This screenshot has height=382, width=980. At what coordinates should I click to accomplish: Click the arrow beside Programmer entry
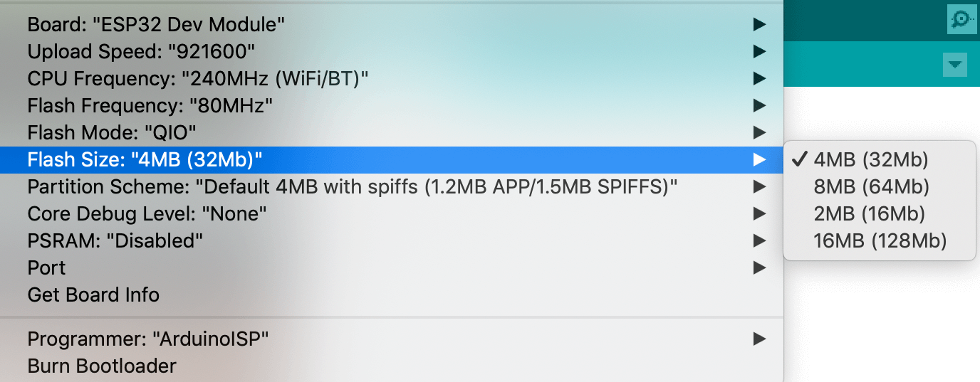pyautogui.click(x=759, y=339)
